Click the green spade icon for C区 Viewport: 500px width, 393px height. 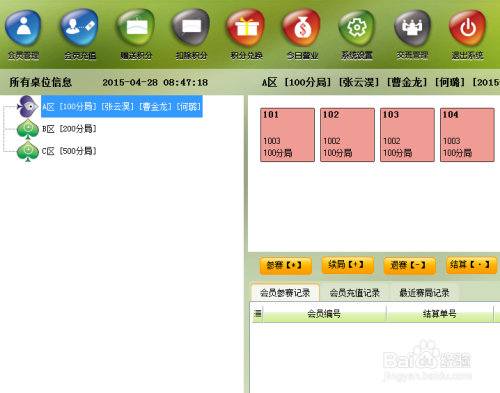tap(28, 151)
